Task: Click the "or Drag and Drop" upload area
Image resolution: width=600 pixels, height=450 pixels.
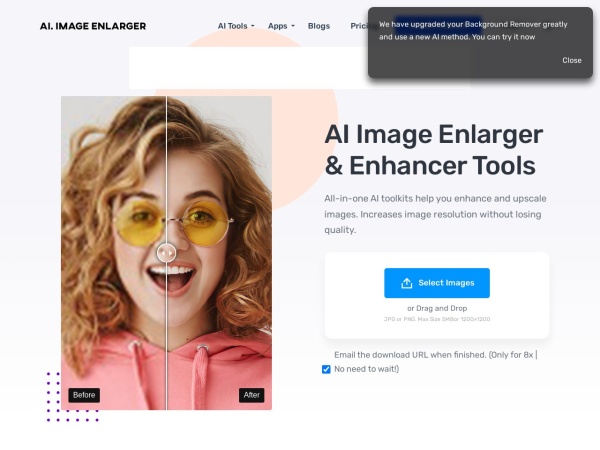Action: (437, 308)
